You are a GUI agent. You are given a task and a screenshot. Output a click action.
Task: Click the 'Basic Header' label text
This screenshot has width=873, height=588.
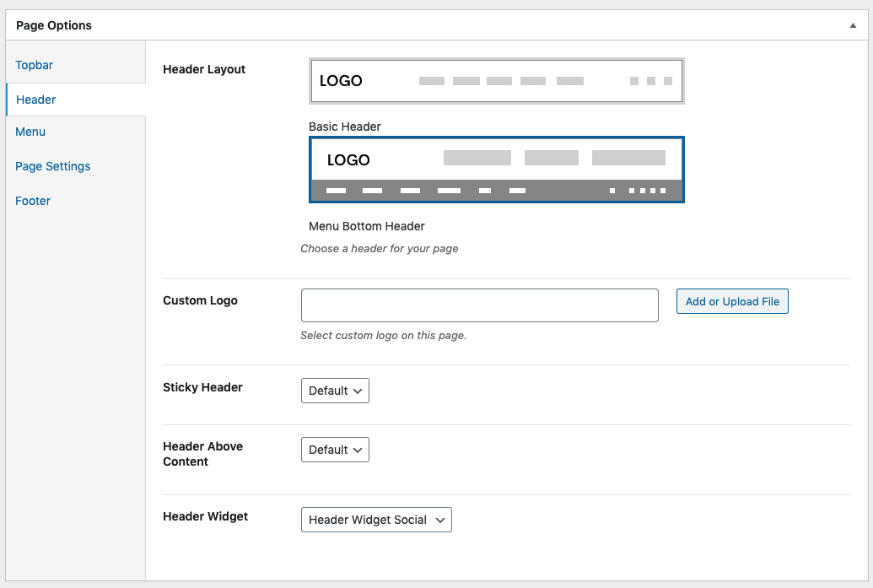pos(345,127)
